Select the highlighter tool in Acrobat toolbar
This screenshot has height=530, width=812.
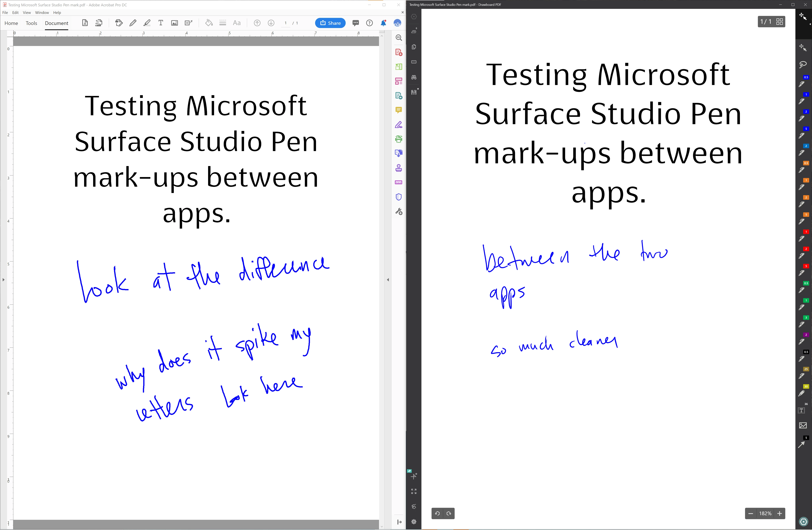147,23
